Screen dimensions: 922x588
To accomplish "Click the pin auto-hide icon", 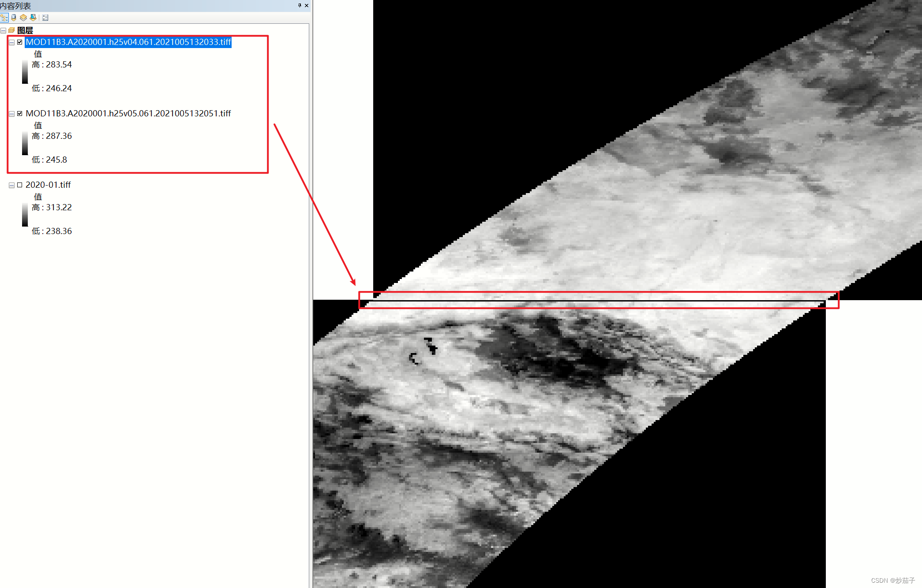I will (x=300, y=5).
